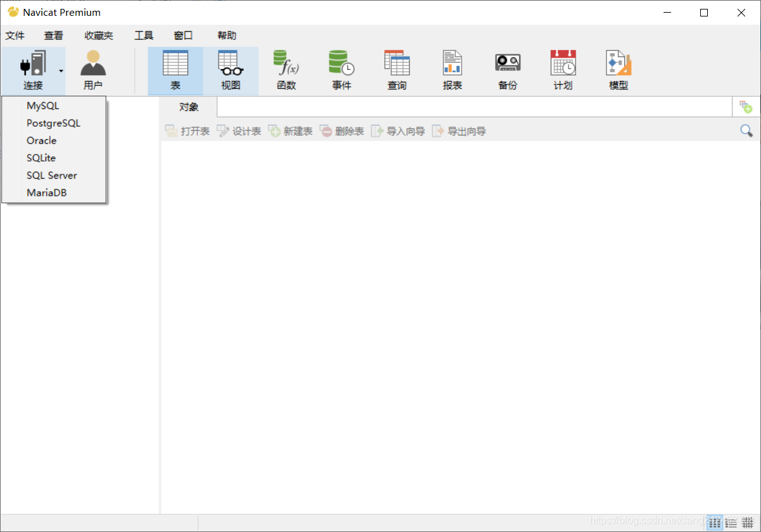Open the 事件 (Event) clock icon
761x532 pixels.
[341, 63]
